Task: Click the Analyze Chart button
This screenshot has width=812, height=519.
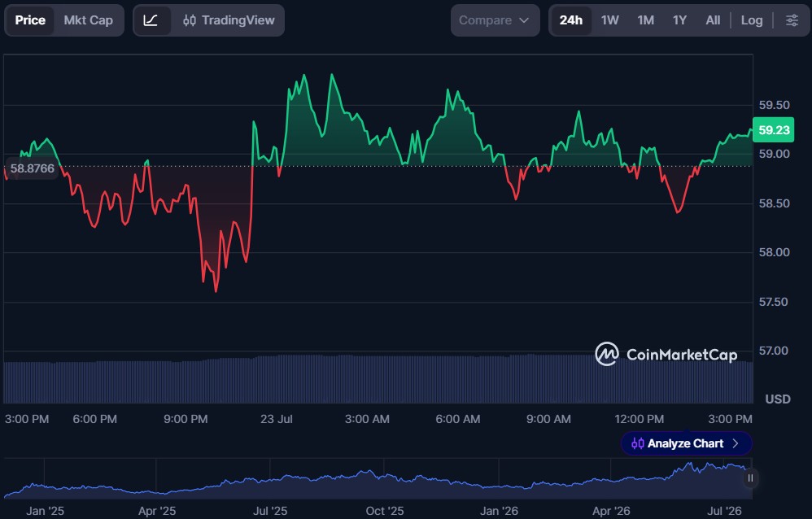Action: (686, 443)
